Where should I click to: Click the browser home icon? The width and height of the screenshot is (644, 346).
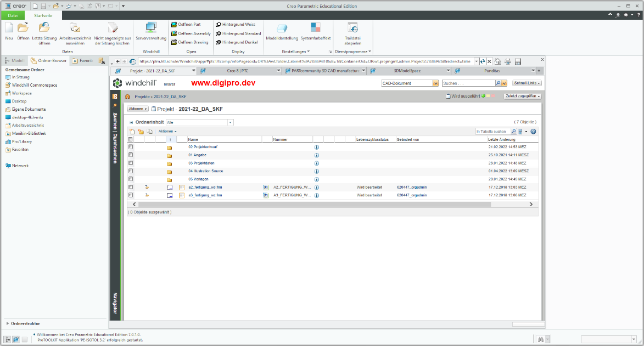click(x=498, y=61)
